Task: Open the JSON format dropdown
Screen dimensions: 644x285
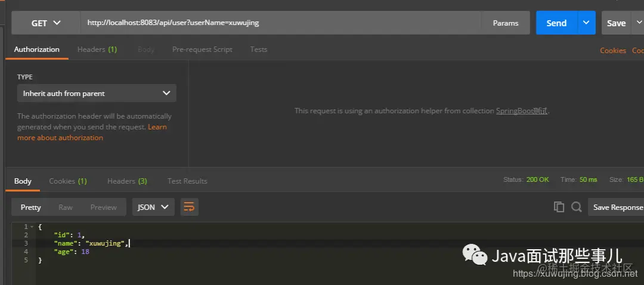Action: tap(153, 207)
